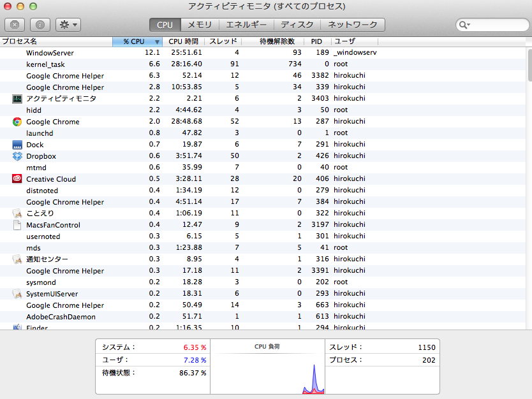Sort by 待機解除数 column header
The height and width of the screenshot is (399, 532).
pos(273,41)
